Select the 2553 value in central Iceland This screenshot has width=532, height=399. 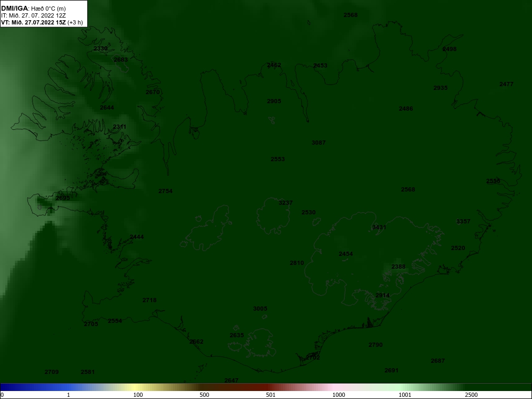pyautogui.click(x=278, y=159)
